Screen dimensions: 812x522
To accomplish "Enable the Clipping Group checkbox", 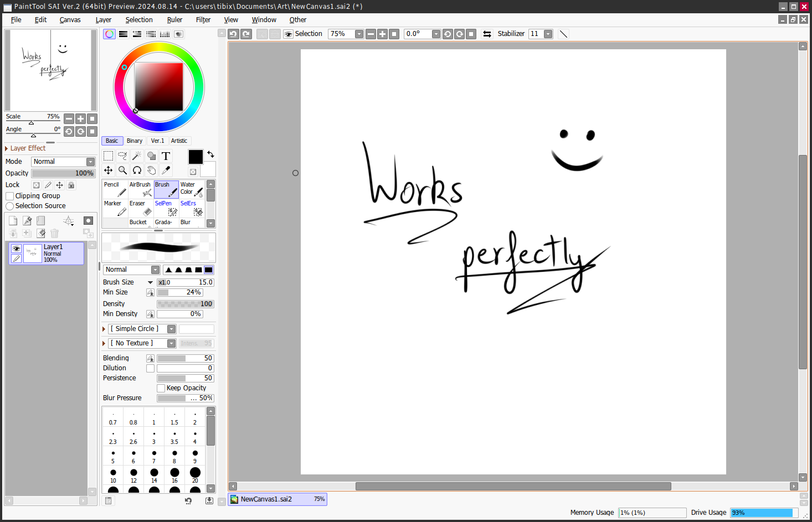I will (x=9, y=196).
